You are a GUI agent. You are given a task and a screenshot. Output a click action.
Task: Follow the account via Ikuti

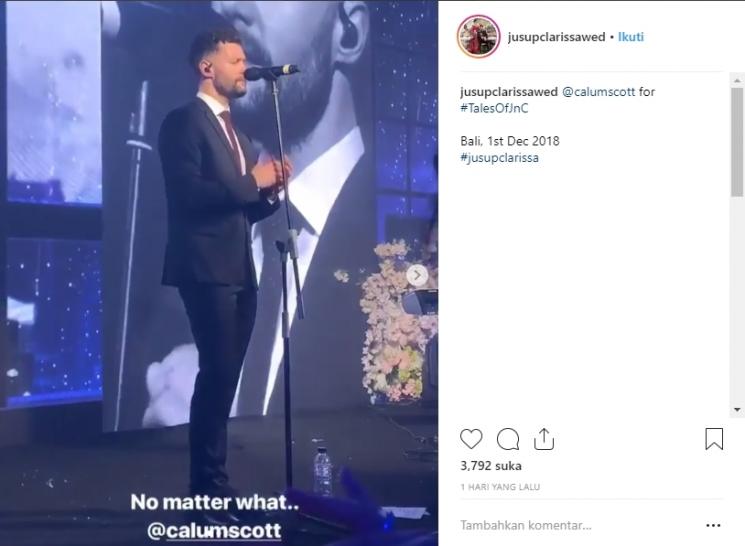click(x=629, y=37)
